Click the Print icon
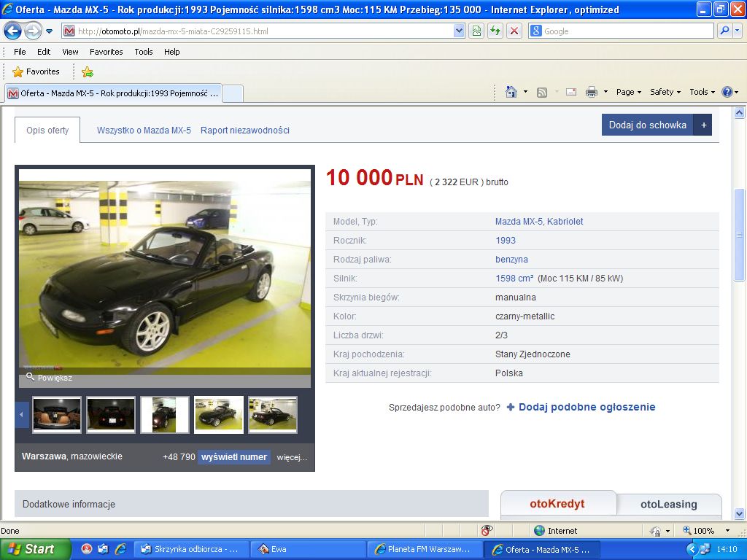This screenshot has width=747, height=560. 591,92
